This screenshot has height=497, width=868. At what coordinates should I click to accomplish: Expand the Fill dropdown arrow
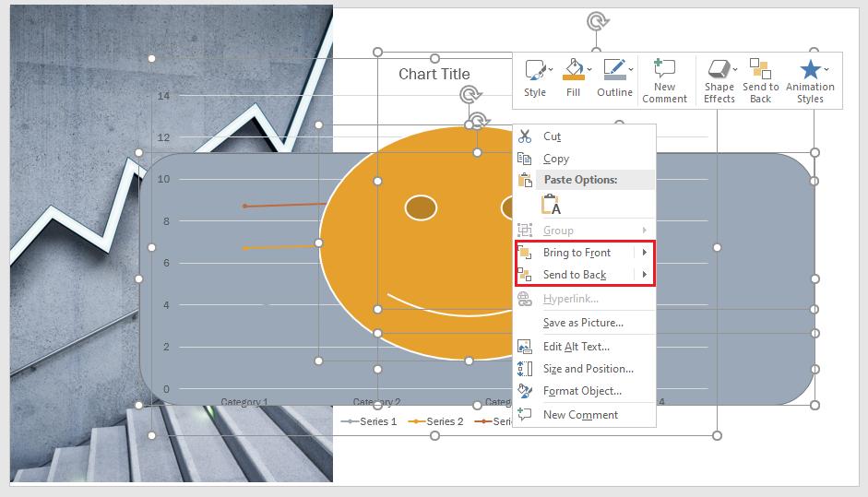coord(589,70)
